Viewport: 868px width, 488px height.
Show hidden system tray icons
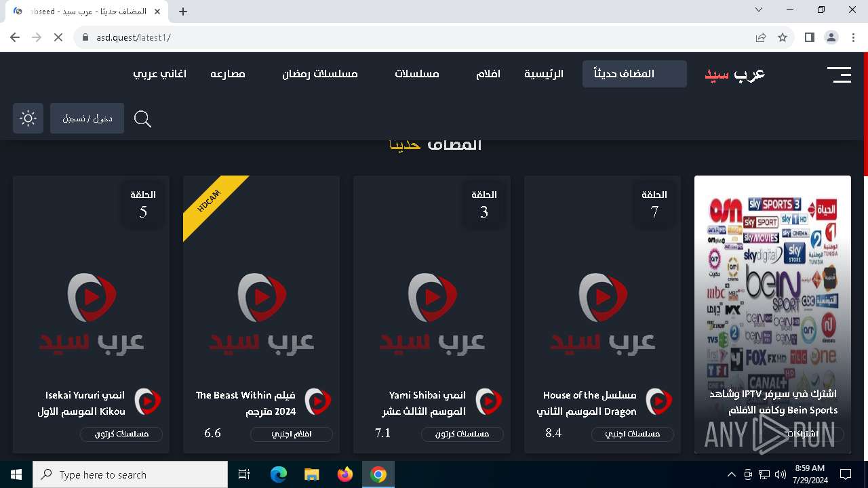click(x=731, y=474)
